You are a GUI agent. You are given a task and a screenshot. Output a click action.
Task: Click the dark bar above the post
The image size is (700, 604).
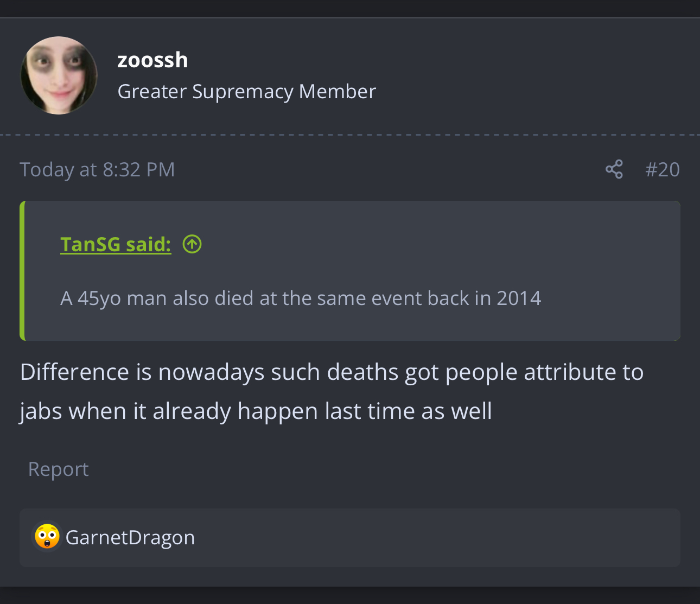[350, 8]
